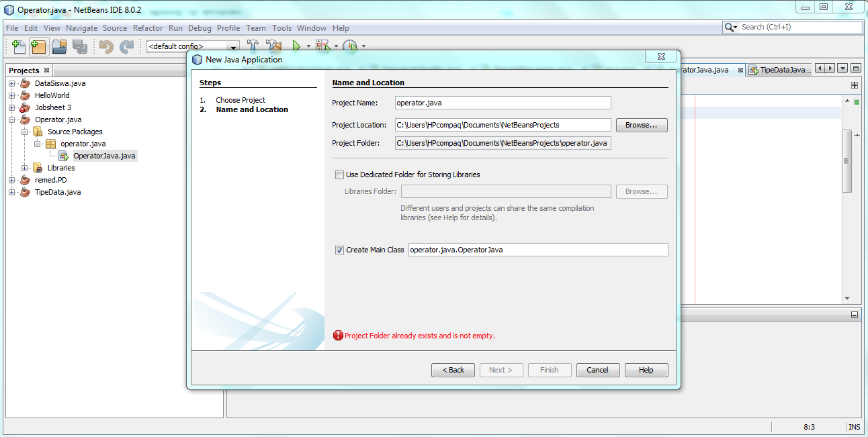Select the HelloWorld project in the tree

tap(52, 95)
